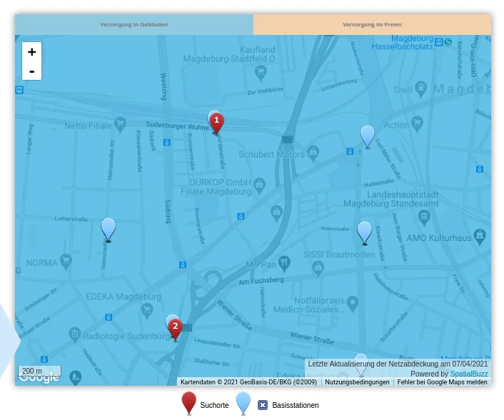The width and height of the screenshot is (504, 420).
Task: Open SISSI Brautmoden shopping bag pin
Action: (318, 268)
